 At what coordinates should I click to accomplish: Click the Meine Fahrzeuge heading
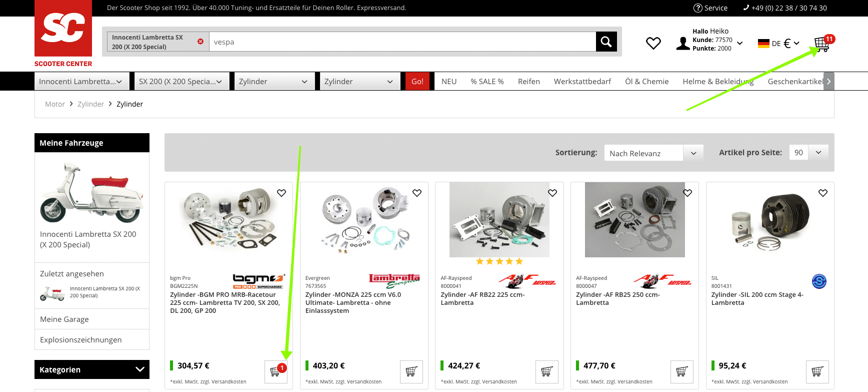tap(71, 143)
